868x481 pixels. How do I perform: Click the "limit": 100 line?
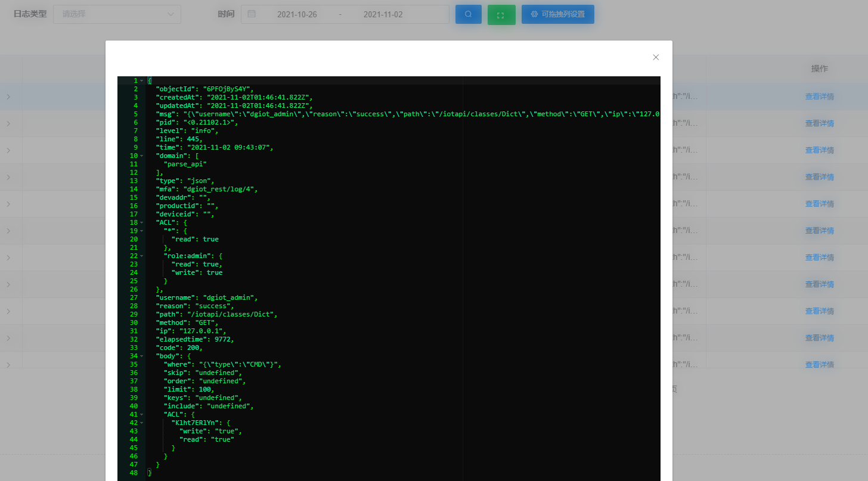189,389
